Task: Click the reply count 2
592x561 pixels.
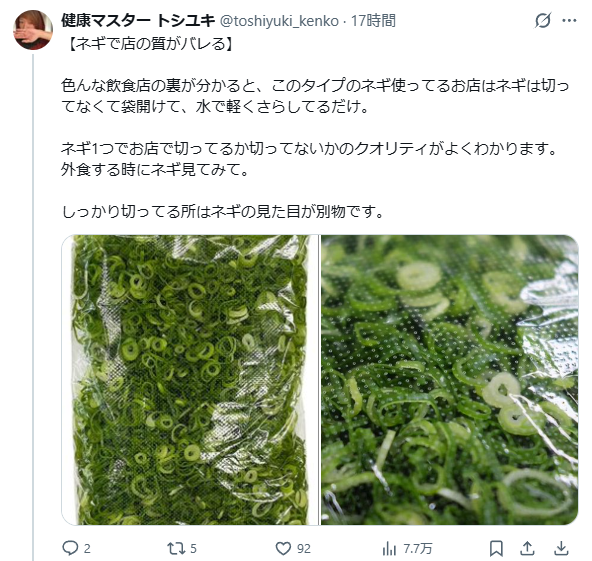Action: tap(87, 549)
